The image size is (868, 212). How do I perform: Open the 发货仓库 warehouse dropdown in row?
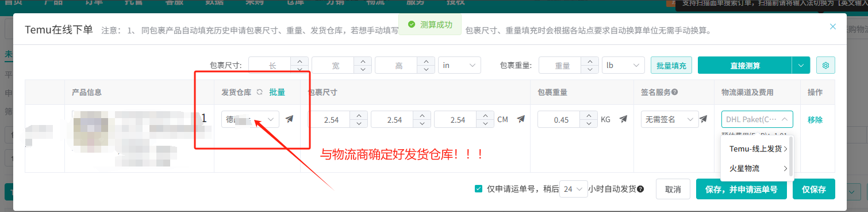point(251,119)
